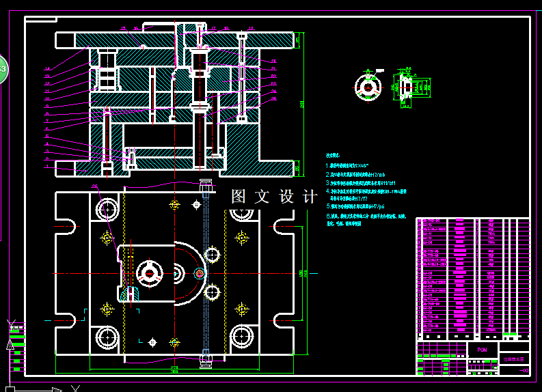Click technical note containing H7/n6
Screen dimensions: 542x392
click(355, 175)
